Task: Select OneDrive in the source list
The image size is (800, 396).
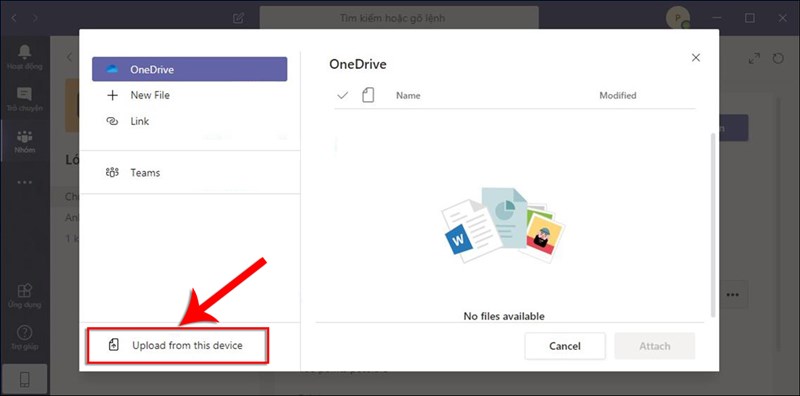Action: [x=189, y=69]
